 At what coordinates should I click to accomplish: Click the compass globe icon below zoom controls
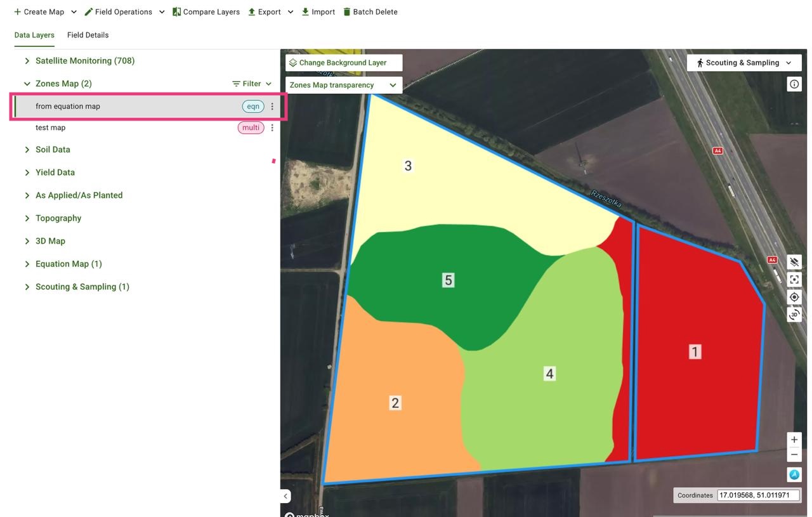point(794,474)
